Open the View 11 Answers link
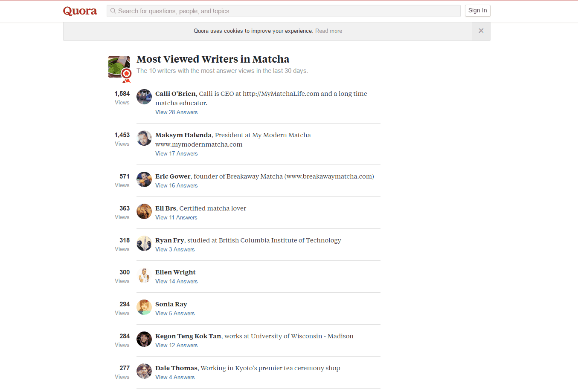Screen dimensions: 578x392 176,218
